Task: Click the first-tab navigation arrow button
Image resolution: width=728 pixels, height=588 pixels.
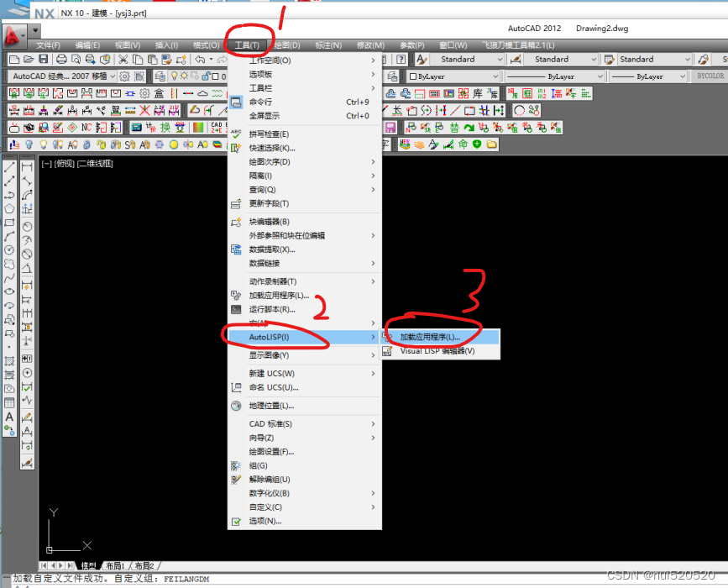Action: (44, 565)
